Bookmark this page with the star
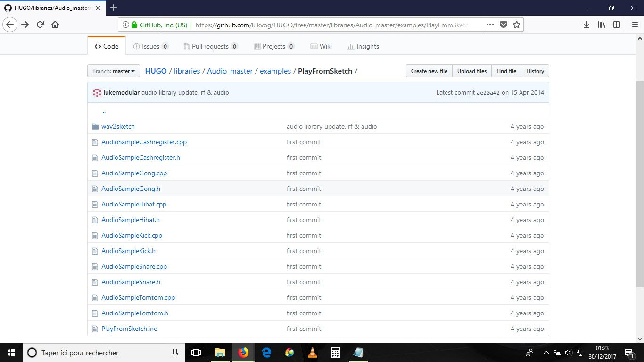 (x=517, y=25)
